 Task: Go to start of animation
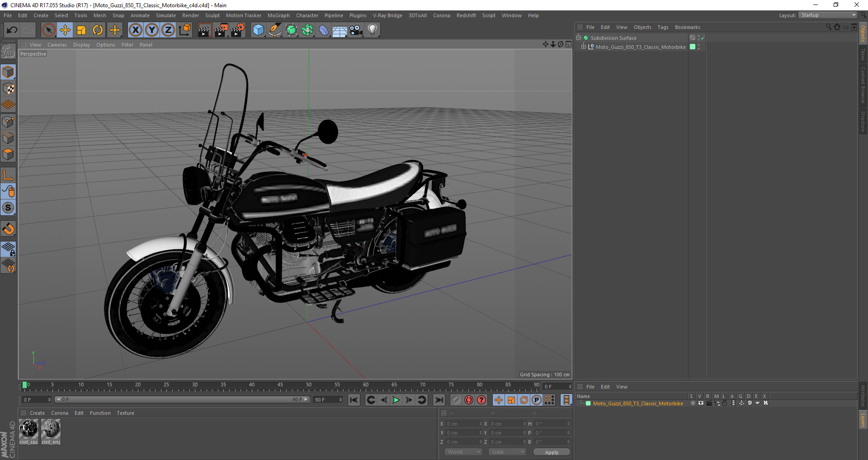pos(354,400)
